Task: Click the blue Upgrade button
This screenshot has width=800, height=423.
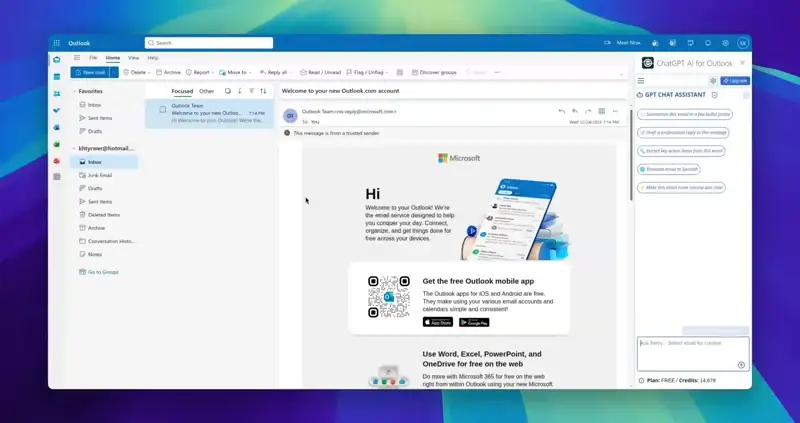Action: tap(737, 80)
